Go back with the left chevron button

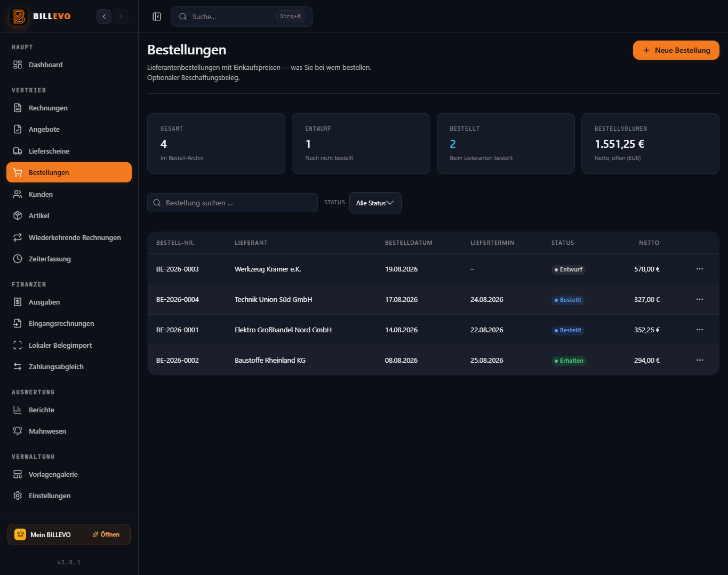coord(104,17)
